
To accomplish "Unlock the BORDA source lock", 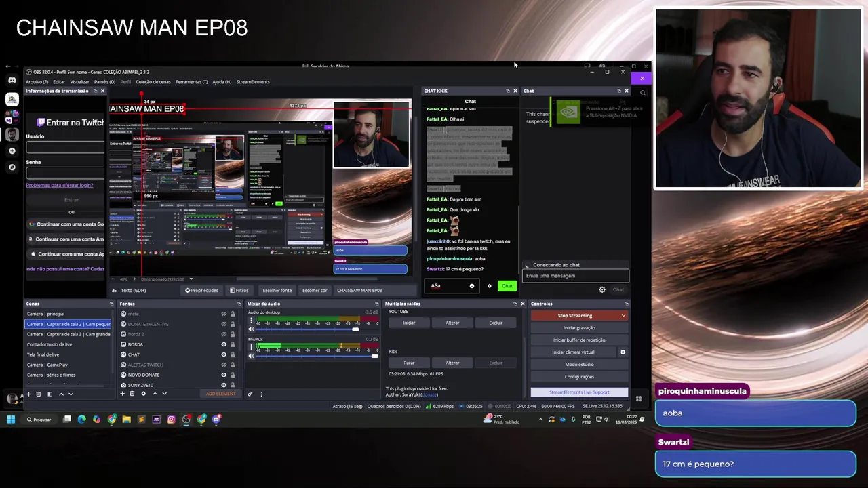I will point(233,344).
